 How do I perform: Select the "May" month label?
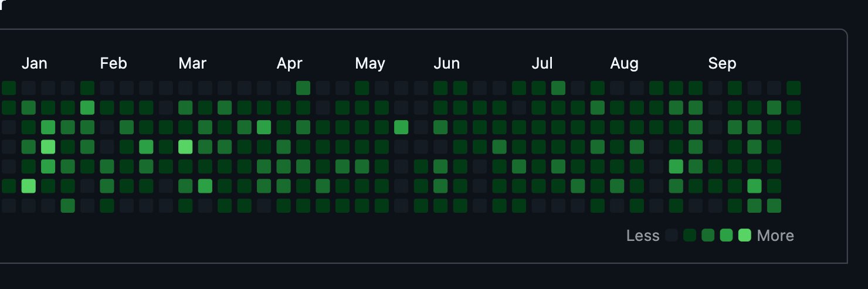point(370,63)
